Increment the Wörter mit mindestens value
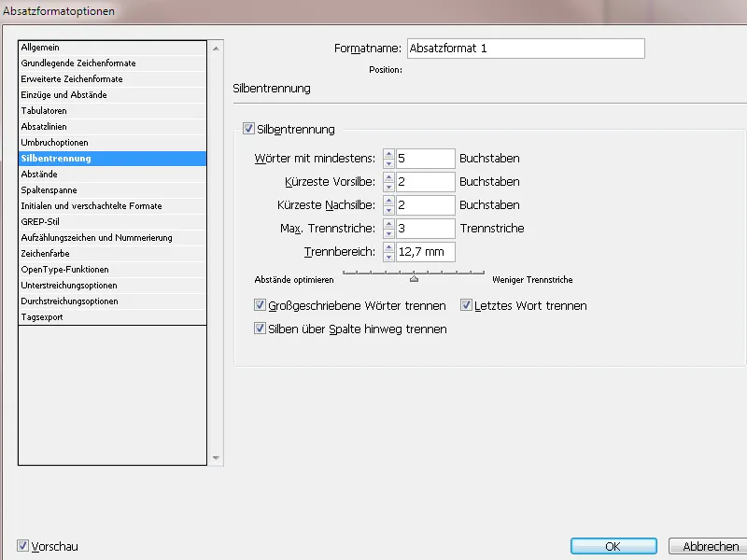 (388, 155)
